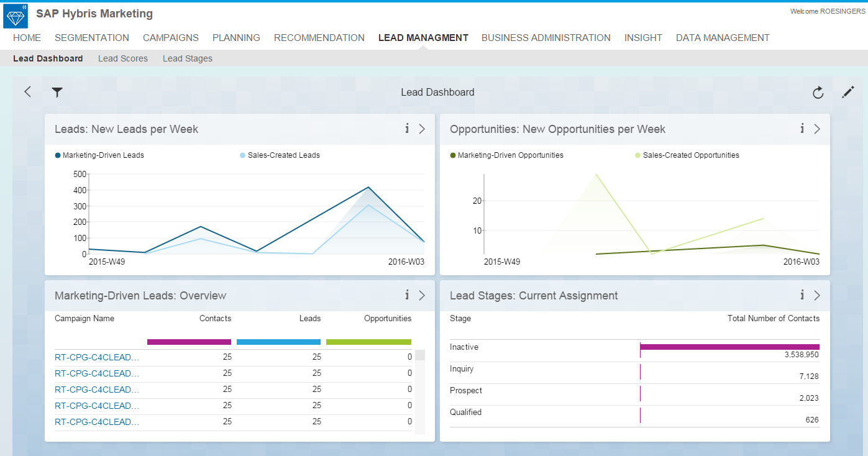Switch to the Lead Scores subtab

[123, 58]
